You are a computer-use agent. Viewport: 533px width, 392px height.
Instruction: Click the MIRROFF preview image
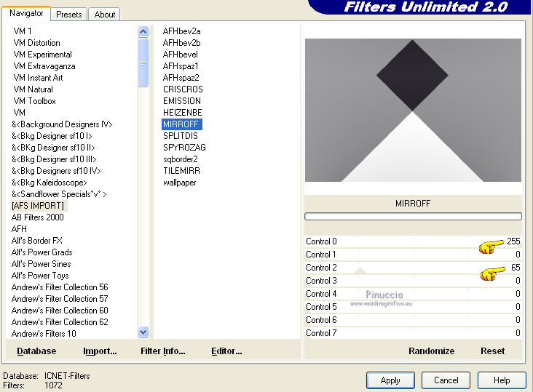click(x=413, y=110)
